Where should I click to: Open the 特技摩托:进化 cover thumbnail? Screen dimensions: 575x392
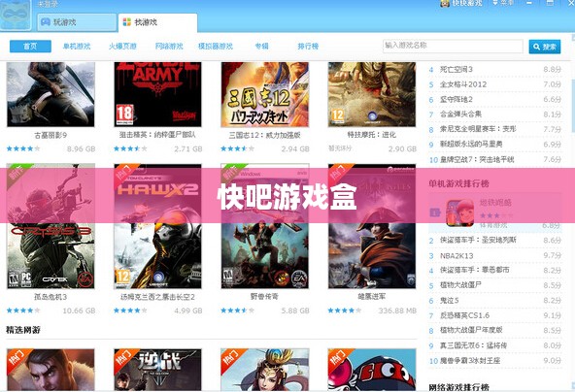click(372, 94)
